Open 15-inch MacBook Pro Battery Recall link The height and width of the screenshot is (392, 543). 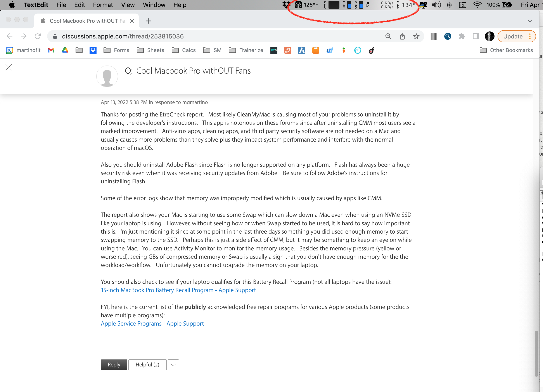[178, 290]
